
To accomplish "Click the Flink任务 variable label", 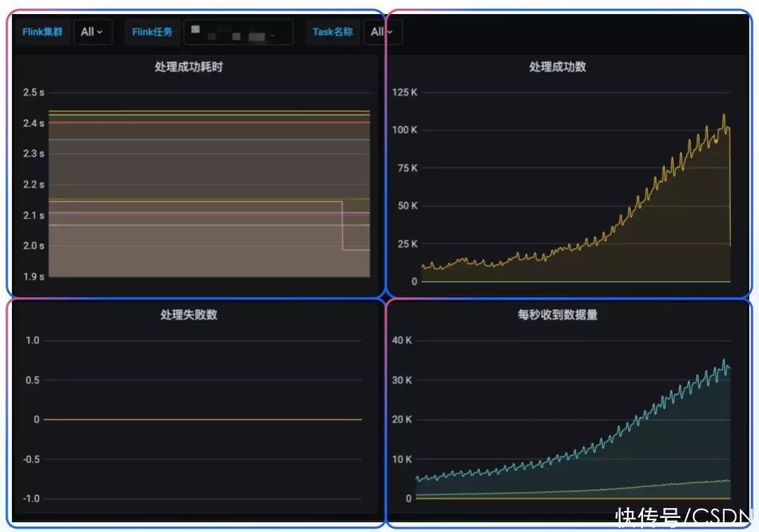I will [152, 32].
